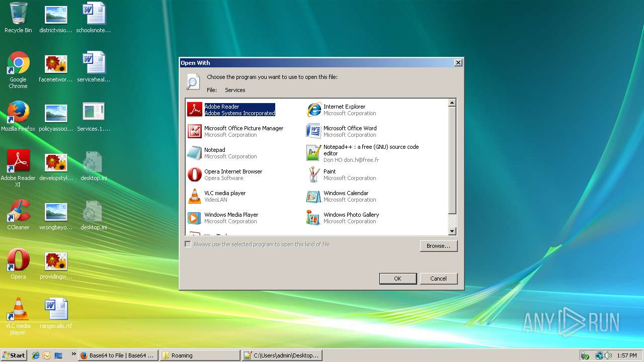Expand quick launch overflow chevron
The width and height of the screenshot is (644, 362).
pyautogui.click(x=73, y=354)
